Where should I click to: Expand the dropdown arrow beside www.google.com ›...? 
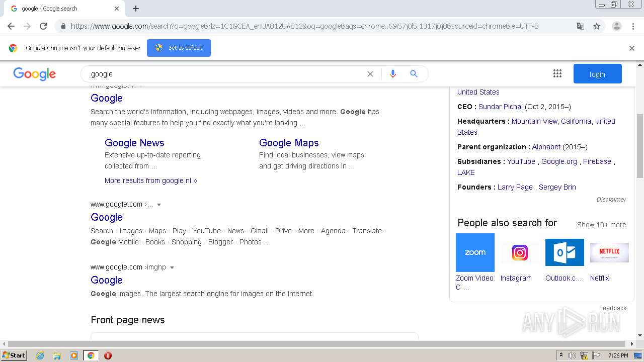(x=159, y=205)
